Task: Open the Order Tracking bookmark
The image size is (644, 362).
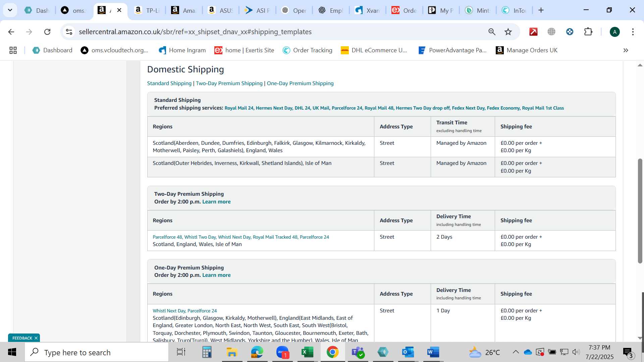Action: tap(308, 50)
